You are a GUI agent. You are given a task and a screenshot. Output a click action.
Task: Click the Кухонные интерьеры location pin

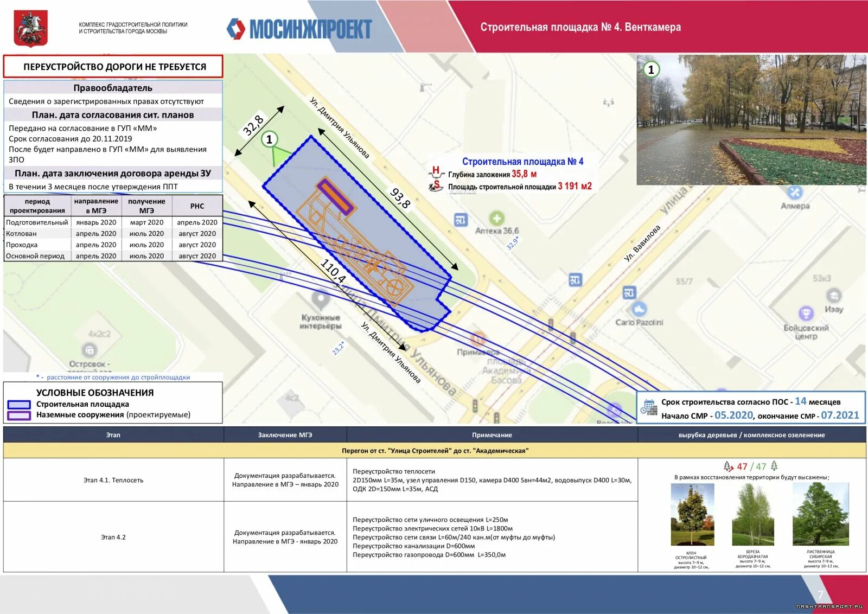(321, 299)
